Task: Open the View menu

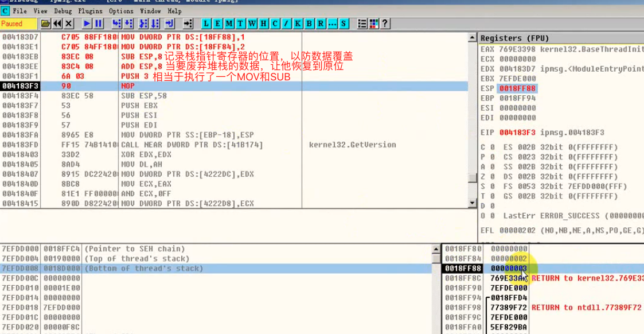Action: [40, 11]
